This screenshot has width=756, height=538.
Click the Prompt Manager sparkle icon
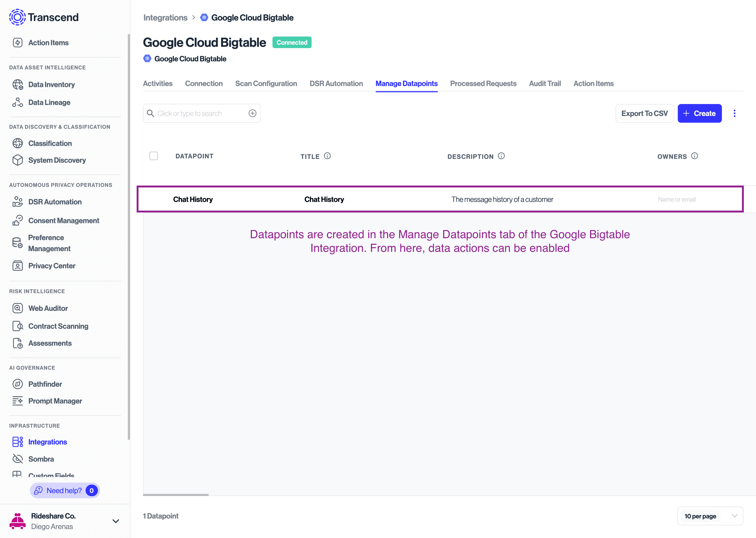[x=18, y=401]
